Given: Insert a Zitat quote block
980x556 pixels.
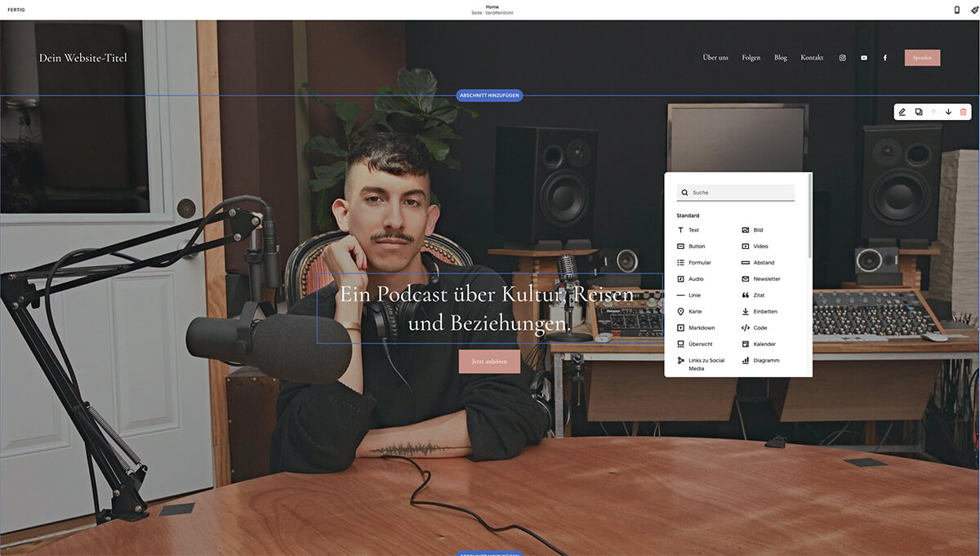Looking at the screenshot, I should tap(753, 296).
